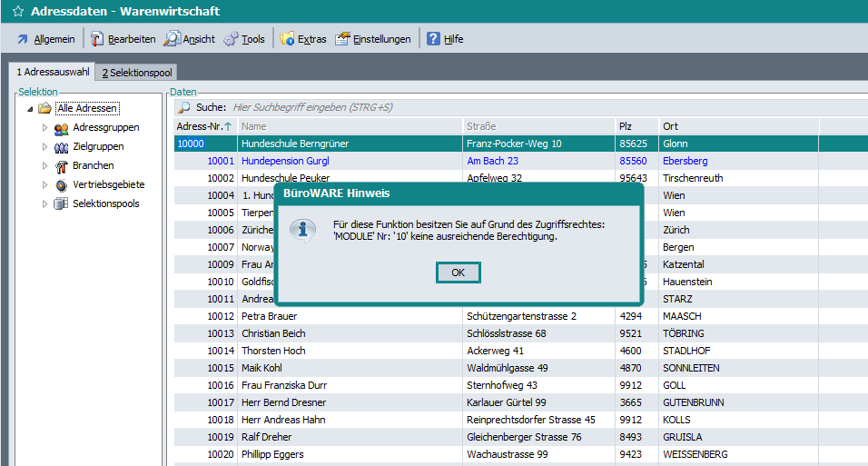Expand the Adressgruppen tree node
Viewport: 868px width, 466px height.
pyautogui.click(x=44, y=128)
